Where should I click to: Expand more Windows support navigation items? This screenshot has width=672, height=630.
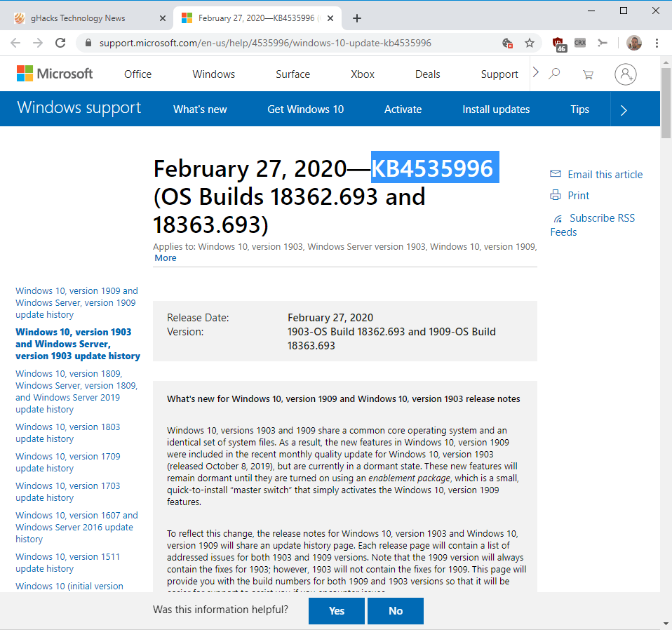point(624,110)
